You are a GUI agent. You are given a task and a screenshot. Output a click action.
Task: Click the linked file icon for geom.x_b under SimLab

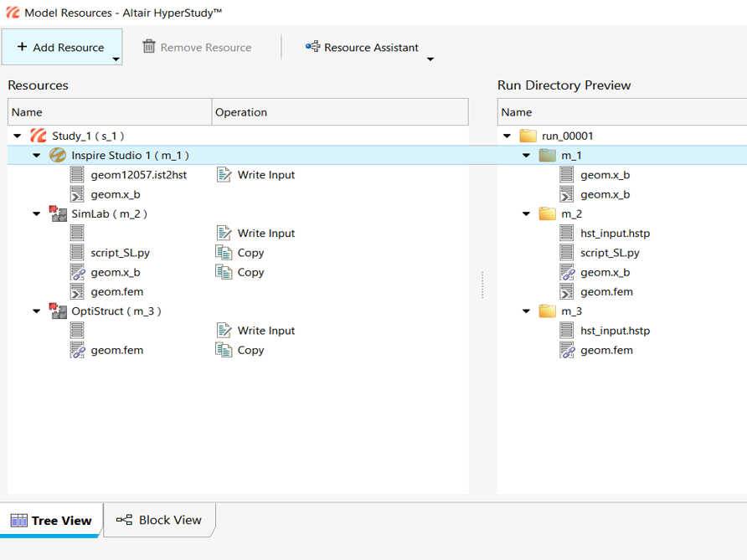[x=77, y=272]
